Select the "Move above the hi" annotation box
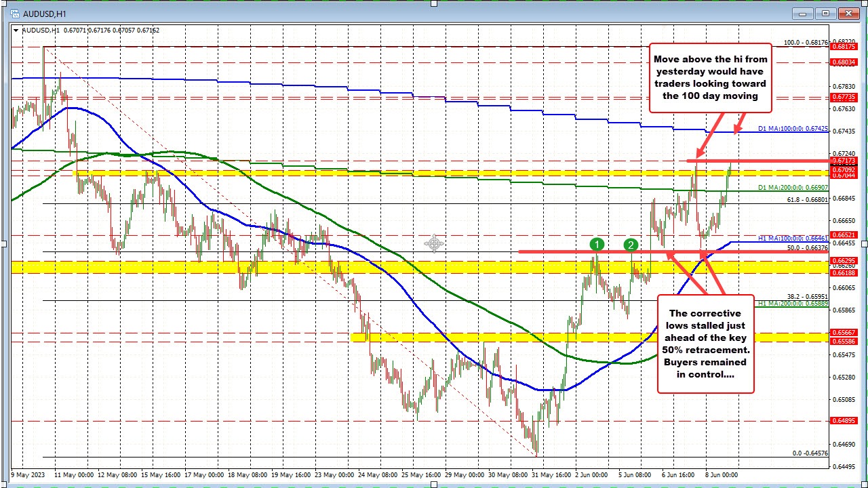 (x=710, y=78)
